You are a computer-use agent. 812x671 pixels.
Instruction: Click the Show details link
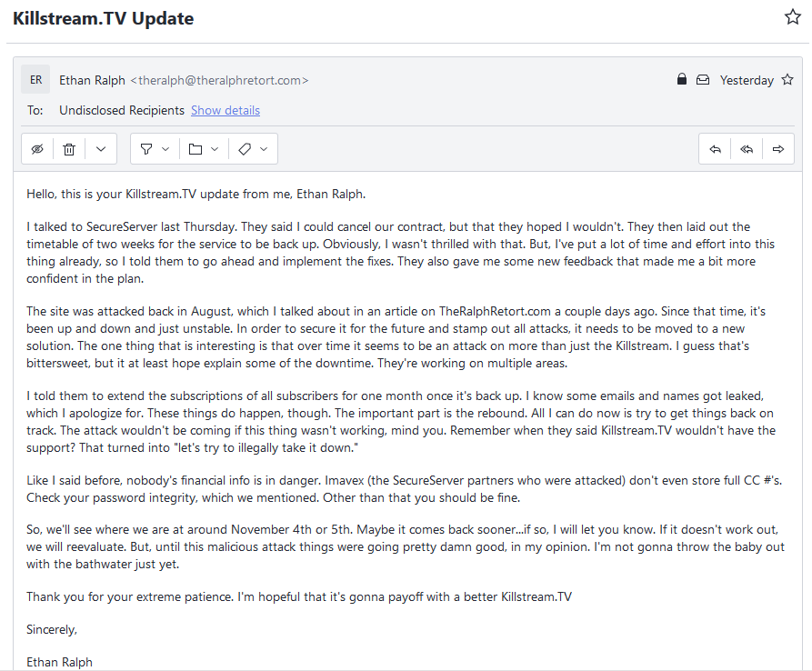click(226, 110)
